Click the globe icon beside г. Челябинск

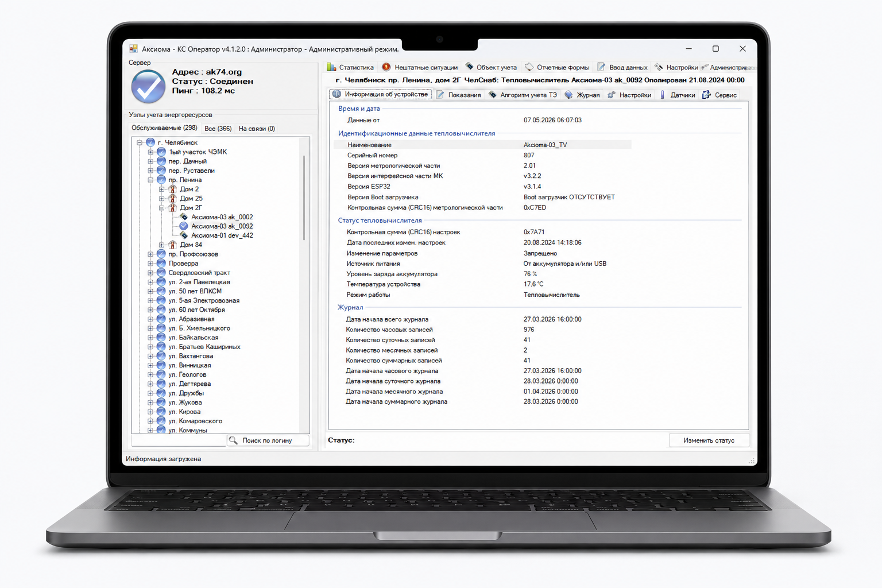(x=150, y=142)
